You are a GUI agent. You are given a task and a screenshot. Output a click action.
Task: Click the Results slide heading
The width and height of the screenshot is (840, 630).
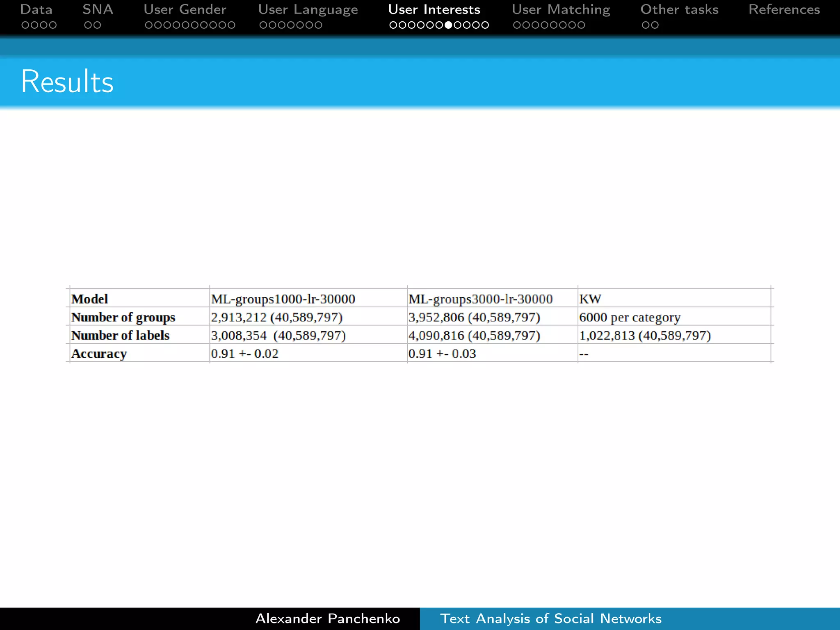(x=67, y=82)
